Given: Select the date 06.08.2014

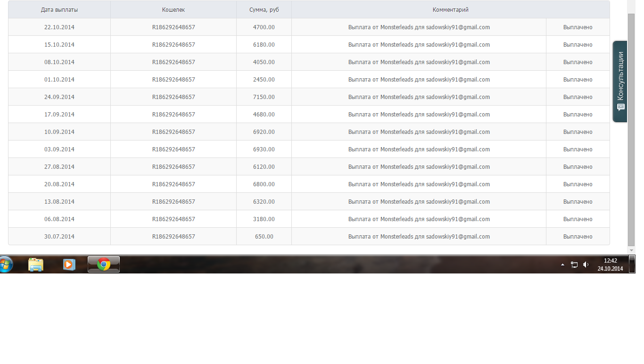Looking at the screenshot, I should [59, 219].
